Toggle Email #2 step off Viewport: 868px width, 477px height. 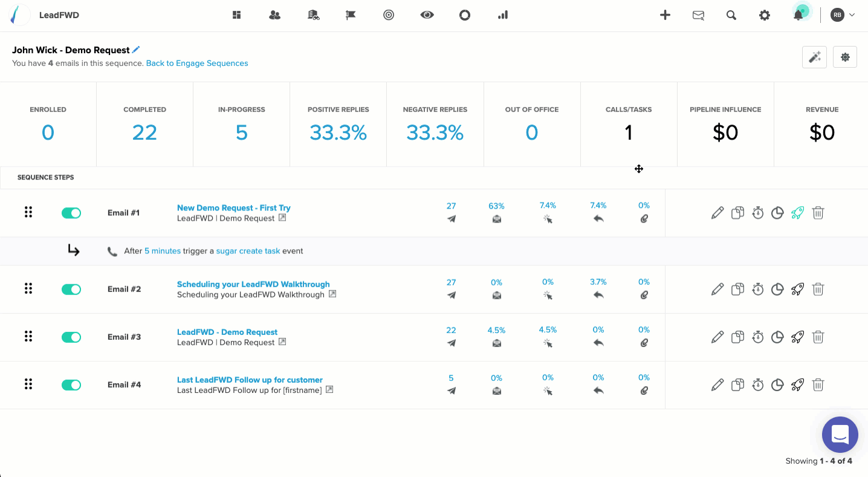71,289
